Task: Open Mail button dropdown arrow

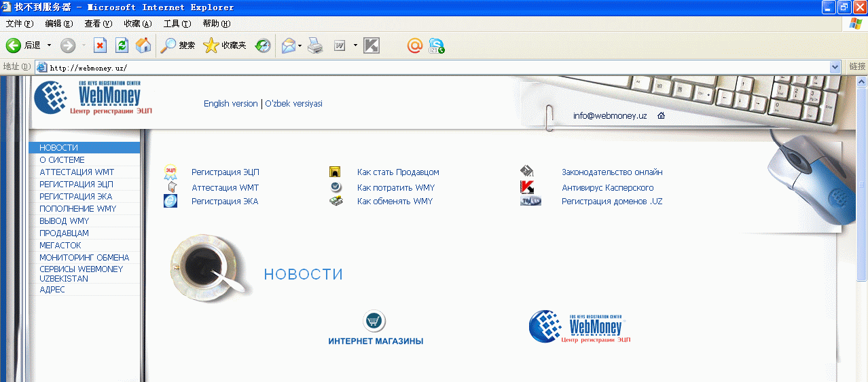Action: [300, 46]
